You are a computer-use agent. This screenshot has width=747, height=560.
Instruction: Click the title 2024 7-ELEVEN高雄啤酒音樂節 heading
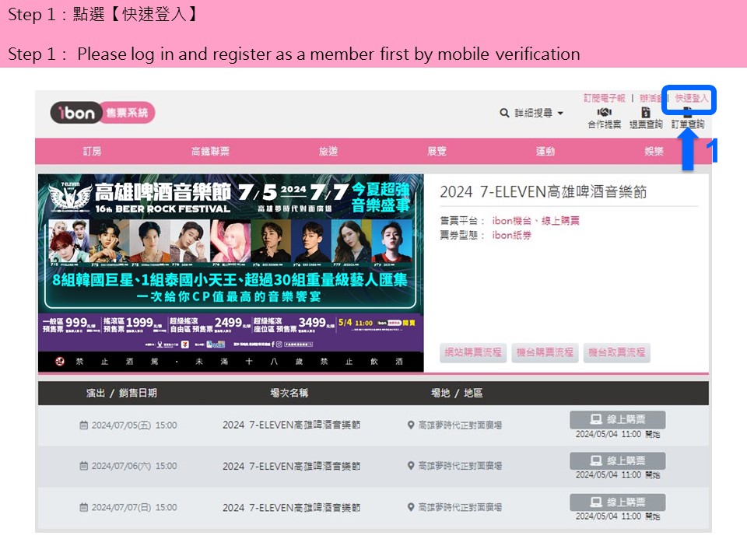coord(543,192)
